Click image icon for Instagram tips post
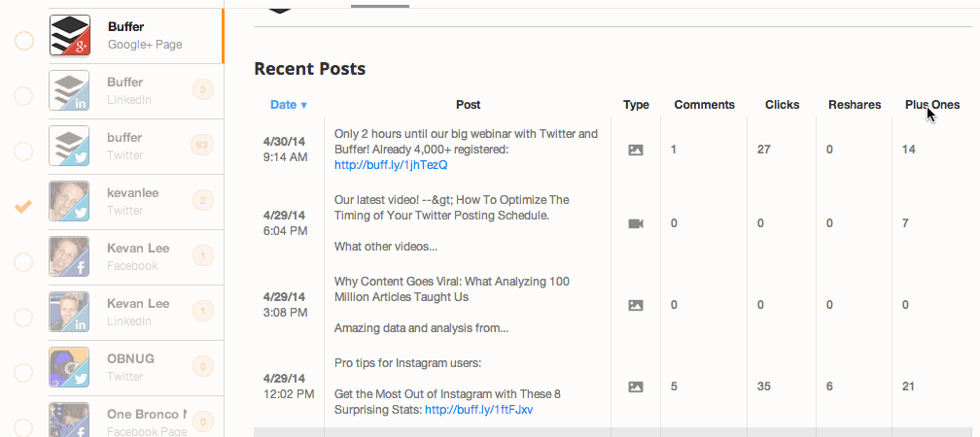980x437 pixels. (636, 387)
